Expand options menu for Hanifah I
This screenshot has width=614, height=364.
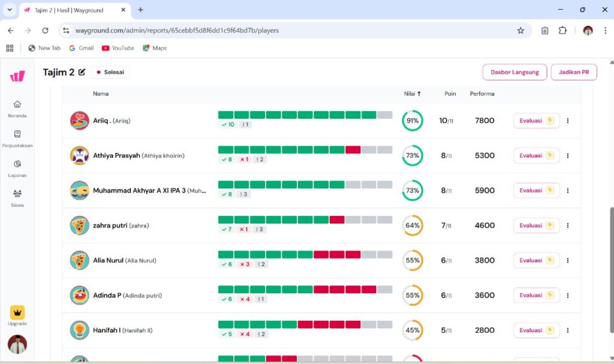coord(568,330)
